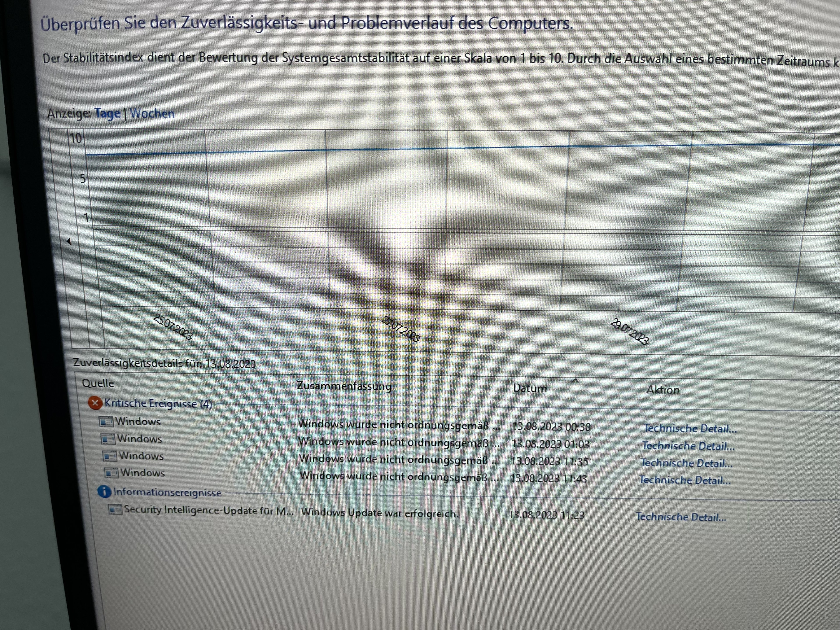Click the Security Intelligence-Update entry icon
This screenshot has height=630, width=840.
click(115, 509)
